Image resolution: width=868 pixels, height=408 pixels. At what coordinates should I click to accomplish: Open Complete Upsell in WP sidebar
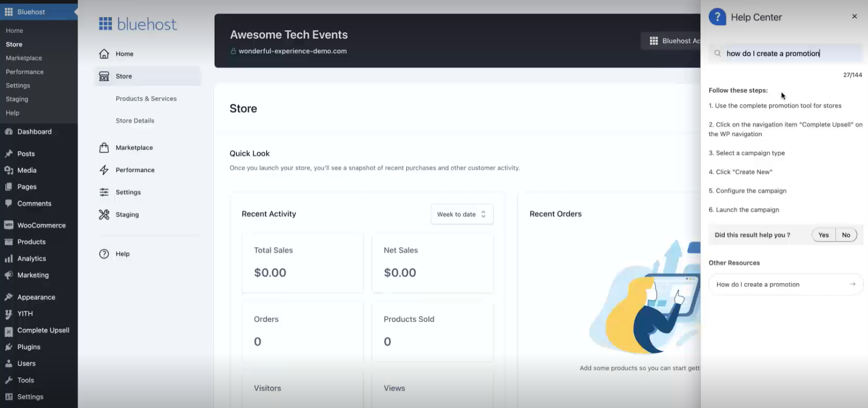tap(43, 330)
